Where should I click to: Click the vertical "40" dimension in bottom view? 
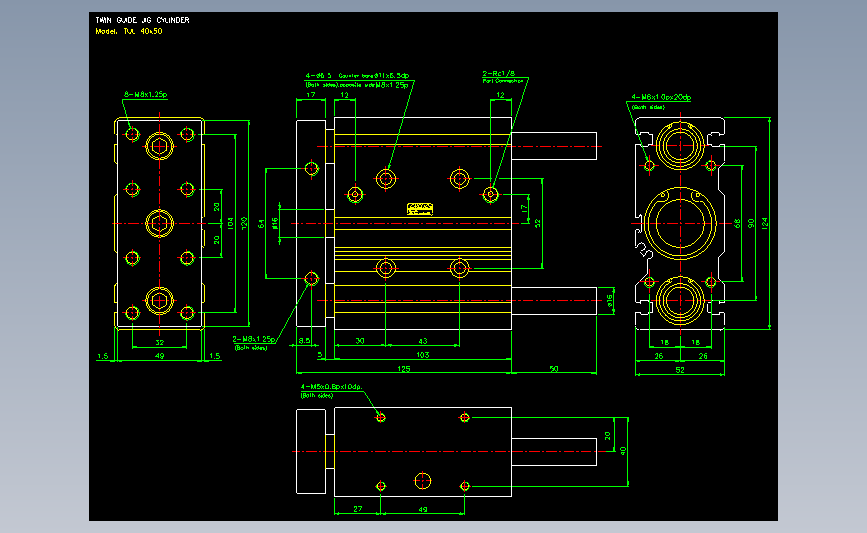click(623, 451)
